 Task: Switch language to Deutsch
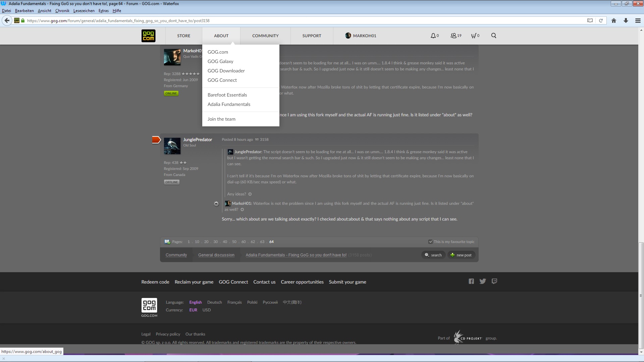coord(214,302)
